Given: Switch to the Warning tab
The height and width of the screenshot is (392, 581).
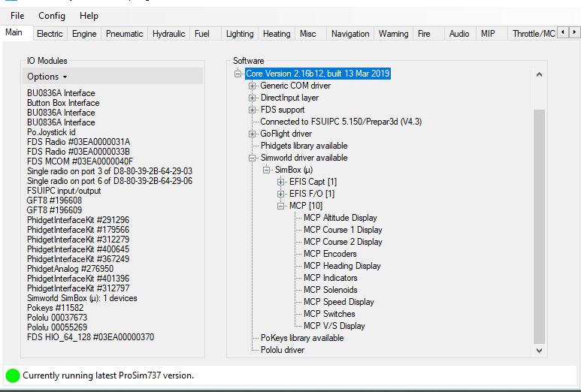Looking at the screenshot, I should pos(394,34).
